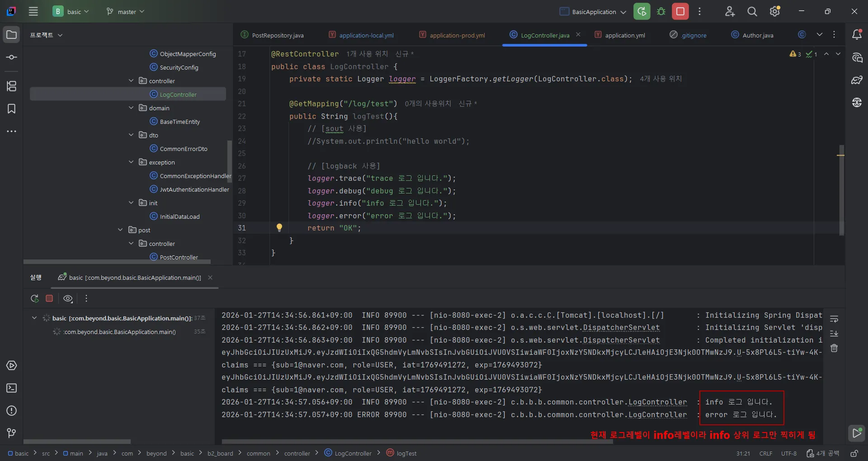
Task: Open BasicApplication run configuration dropdown
Action: (x=593, y=12)
